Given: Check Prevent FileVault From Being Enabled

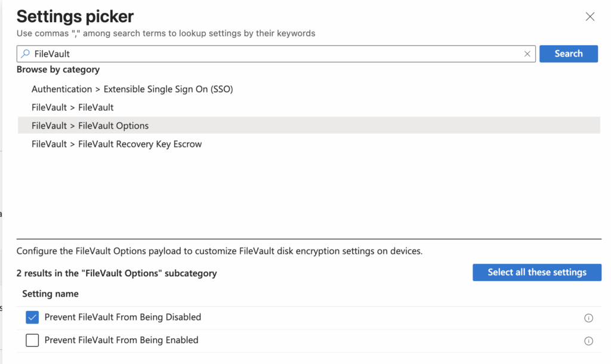Looking at the screenshot, I should [x=32, y=340].
